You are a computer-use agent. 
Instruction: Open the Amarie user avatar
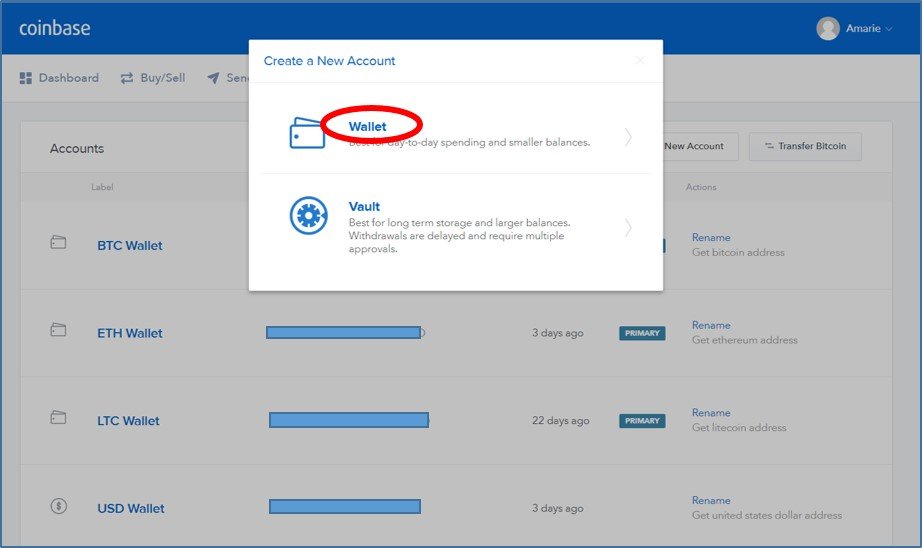click(827, 28)
